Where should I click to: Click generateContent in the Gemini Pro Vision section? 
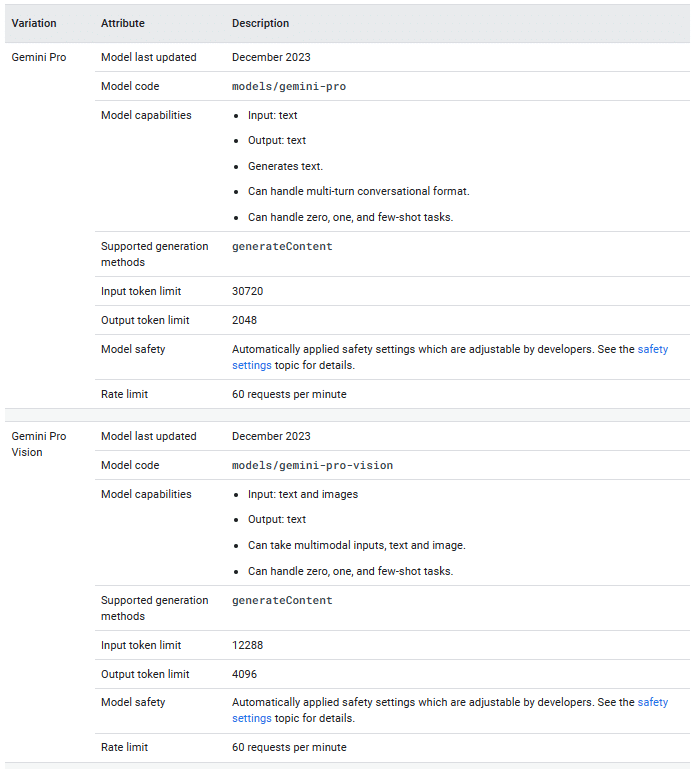pyautogui.click(x=282, y=601)
